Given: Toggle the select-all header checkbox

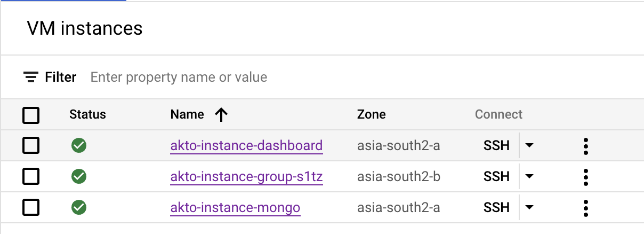Looking at the screenshot, I should pyautogui.click(x=31, y=115).
